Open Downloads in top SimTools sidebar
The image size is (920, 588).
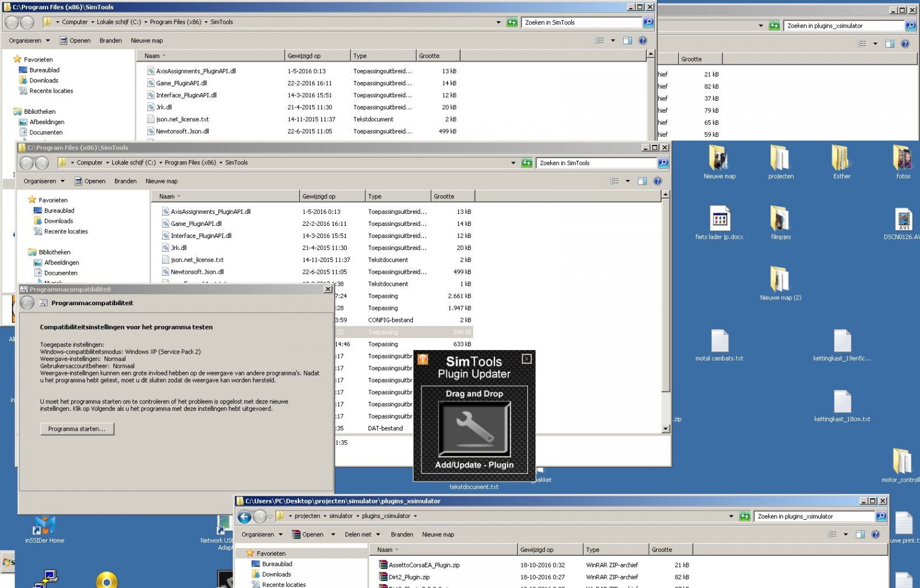point(44,81)
